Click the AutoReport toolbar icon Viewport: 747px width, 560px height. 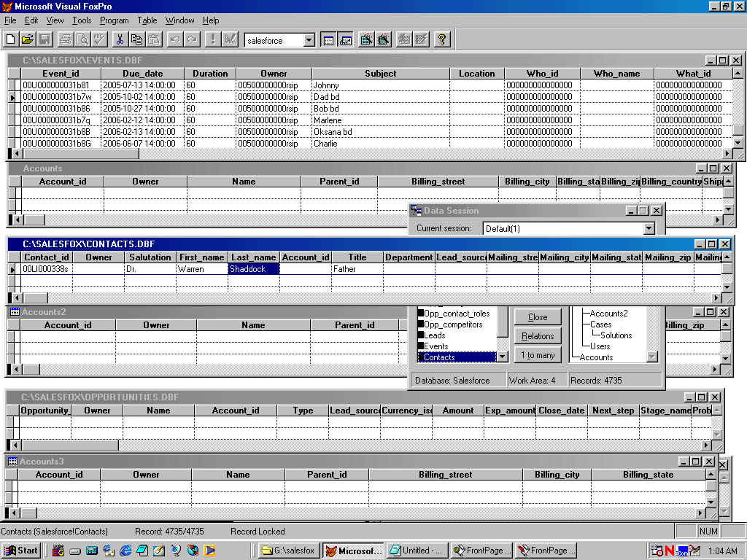tap(421, 39)
